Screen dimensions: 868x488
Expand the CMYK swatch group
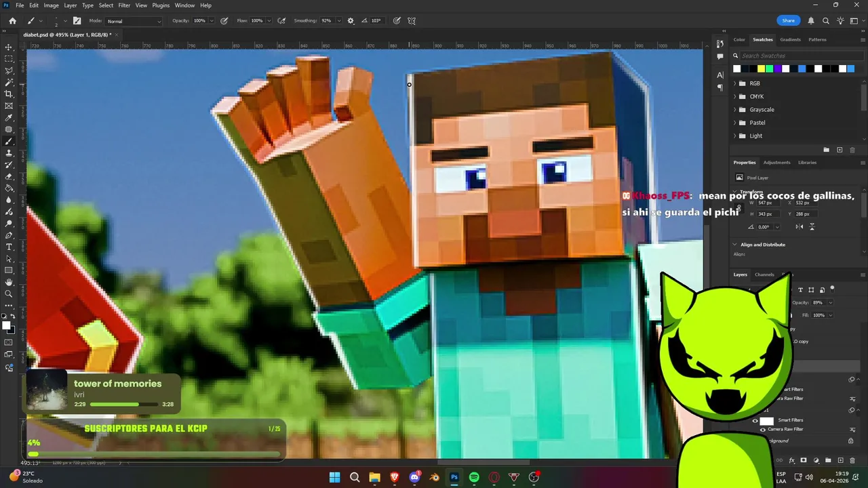click(x=735, y=97)
